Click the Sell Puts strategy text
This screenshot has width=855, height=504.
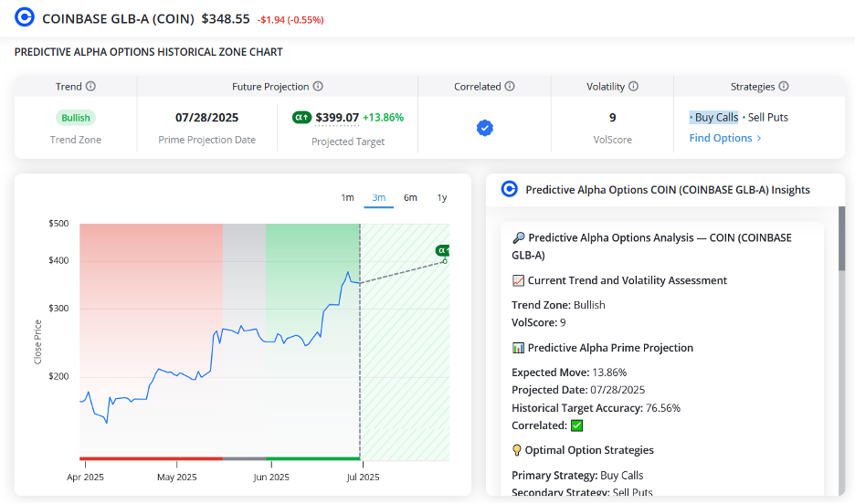(x=767, y=117)
